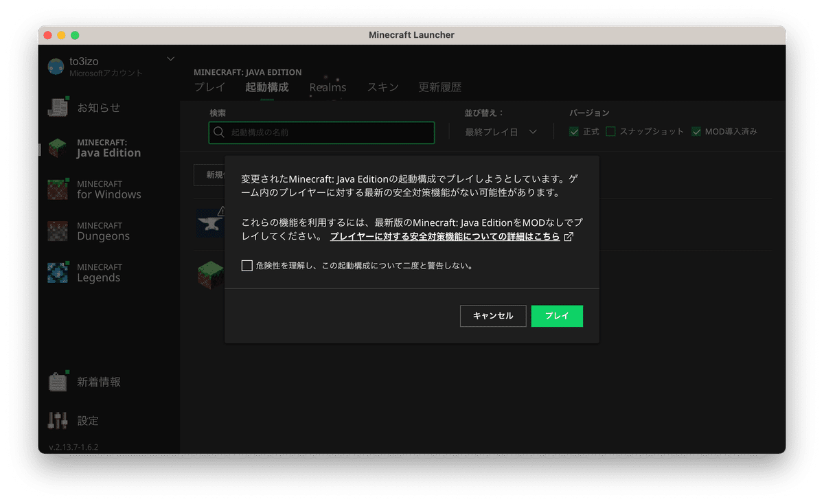Select the Minecraft for Windows icon
The width and height of the screenshot is (824, 504).
coord(58,190)
